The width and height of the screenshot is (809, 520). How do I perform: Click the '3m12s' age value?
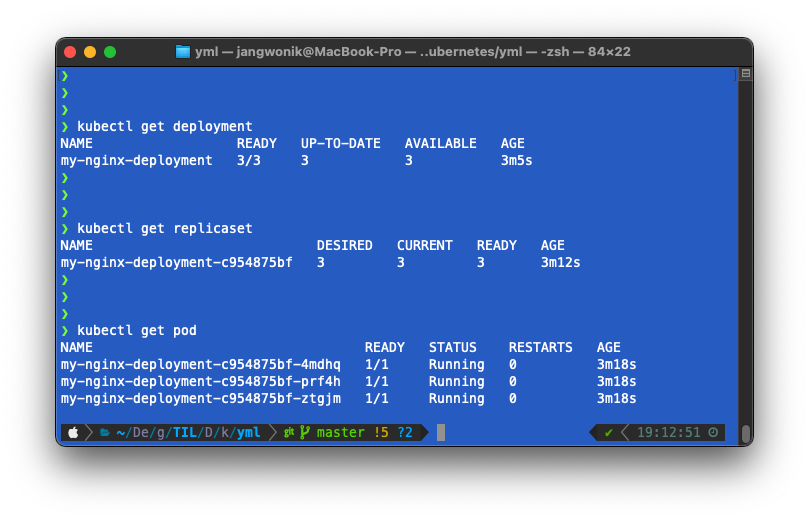click(560, 263)
